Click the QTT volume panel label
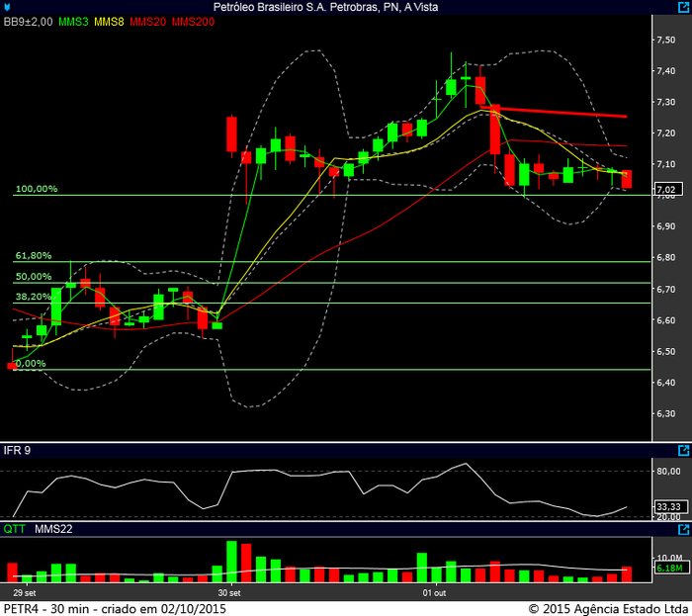The width and height of the screenshot is (692, 616). pos(14,530)
